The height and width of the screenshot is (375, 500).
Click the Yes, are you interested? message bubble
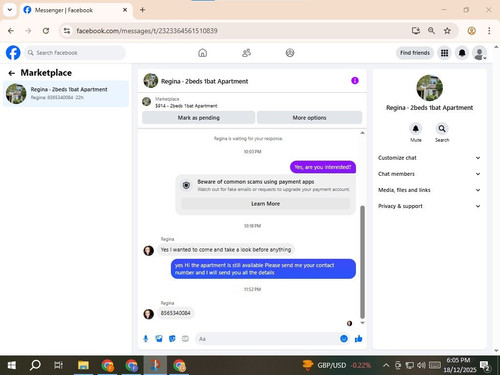click(323, 167)
